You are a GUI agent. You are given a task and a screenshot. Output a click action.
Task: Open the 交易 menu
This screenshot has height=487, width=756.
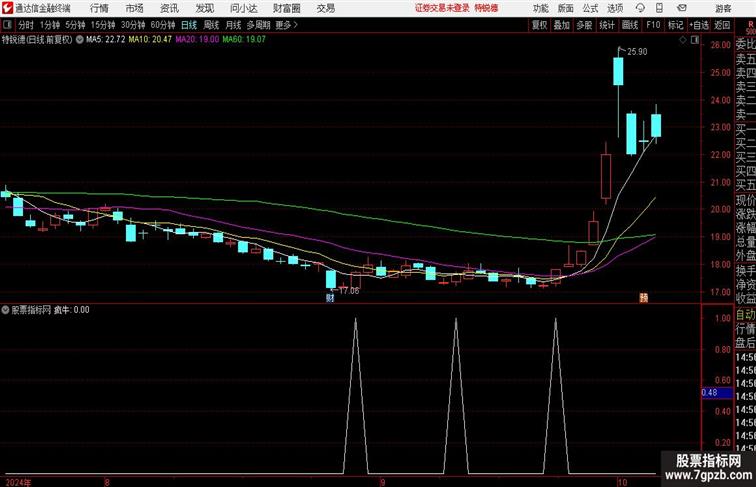[325, 8]
